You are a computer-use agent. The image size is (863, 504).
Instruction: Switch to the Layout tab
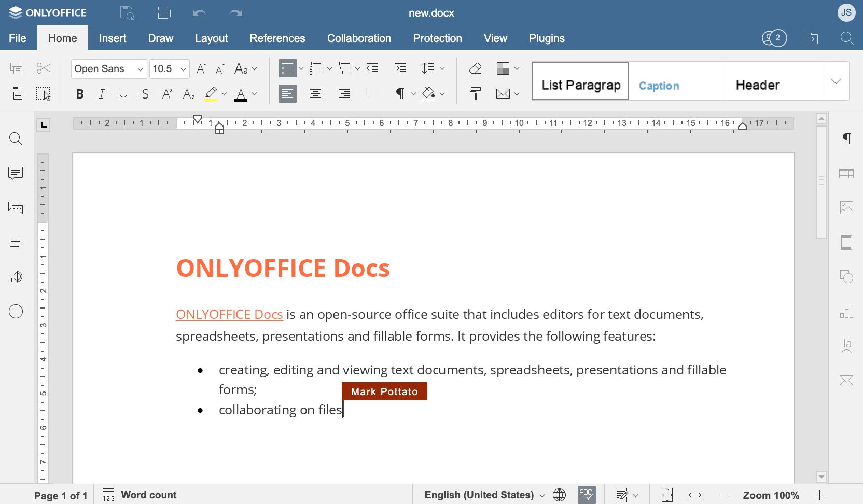(x=211, y=38)
